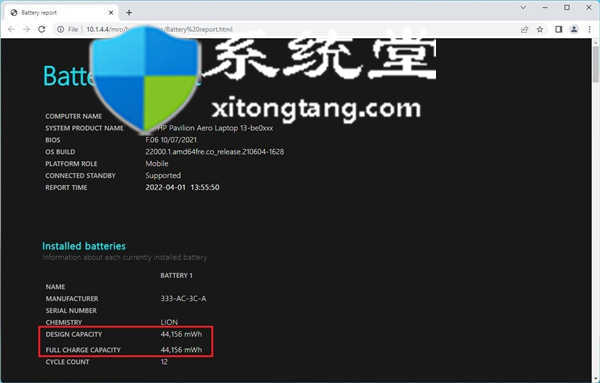This screenshot has height=383, width=600.
Task: Bookmark this page with the star icon
Action: [540, 29]
